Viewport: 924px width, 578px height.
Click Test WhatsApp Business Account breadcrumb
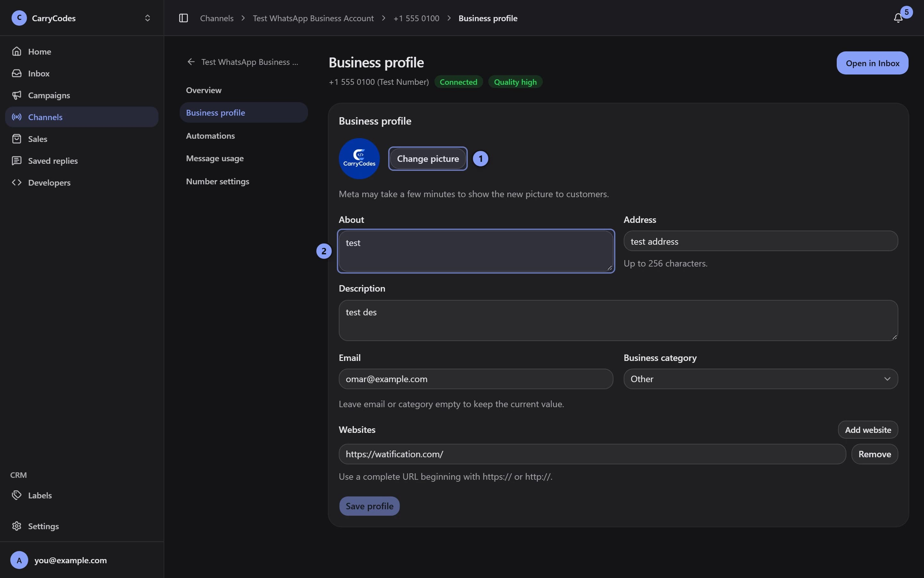pos(313,18)
